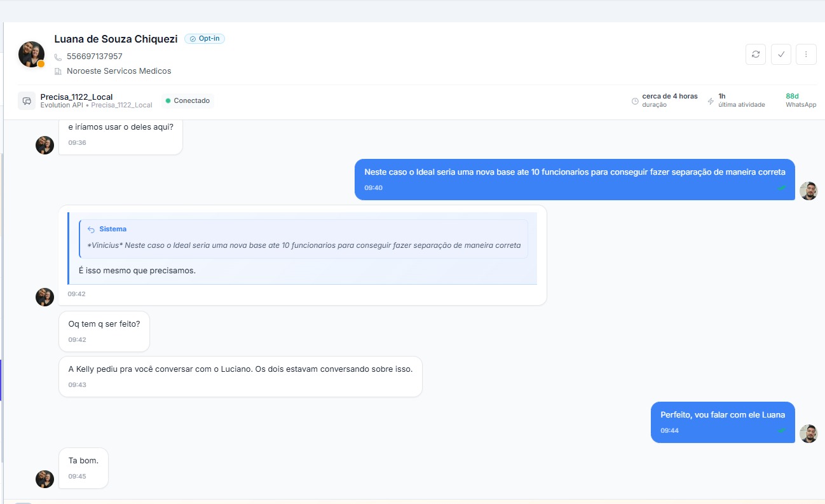Click the Opt-in badge
Image resolution: width=825 pixels, height=504 pixels.
pos(205,39)
